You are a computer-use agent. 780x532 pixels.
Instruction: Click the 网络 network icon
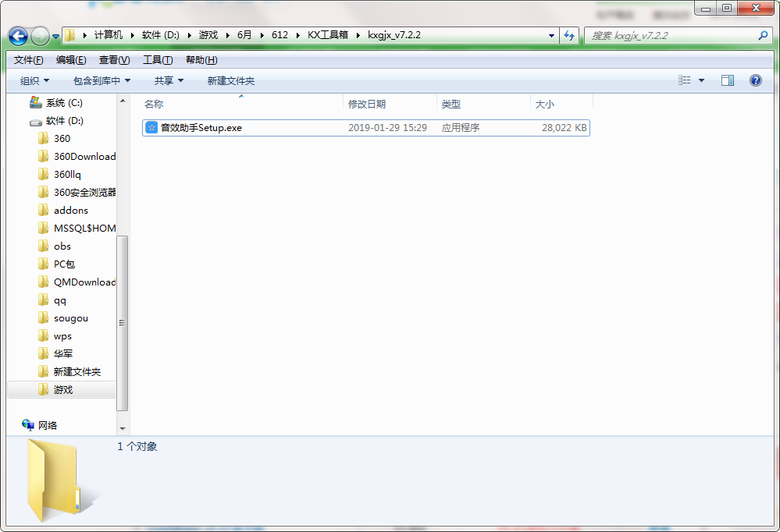point(28,425)
